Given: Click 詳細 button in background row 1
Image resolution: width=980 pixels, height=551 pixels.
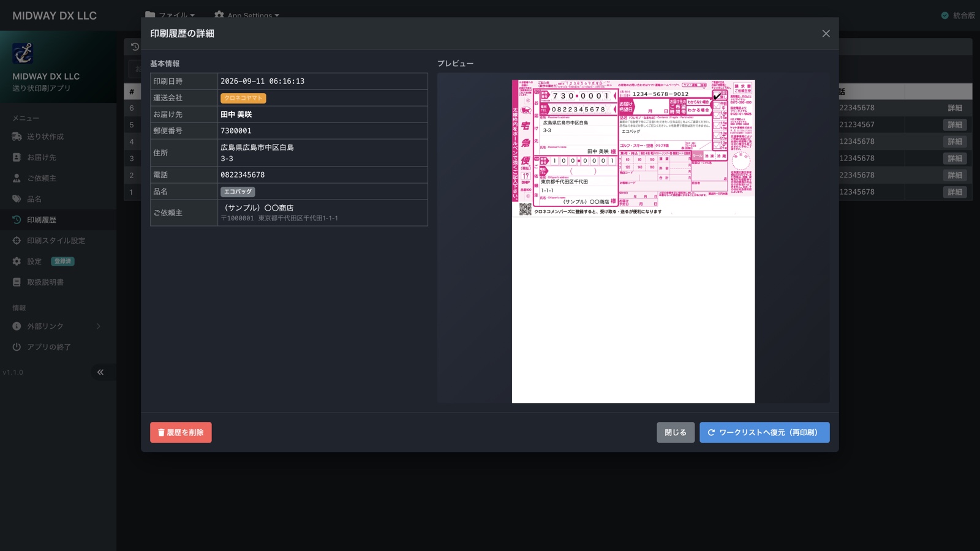Looking at the screenshot, I should (x=955, y=192).
